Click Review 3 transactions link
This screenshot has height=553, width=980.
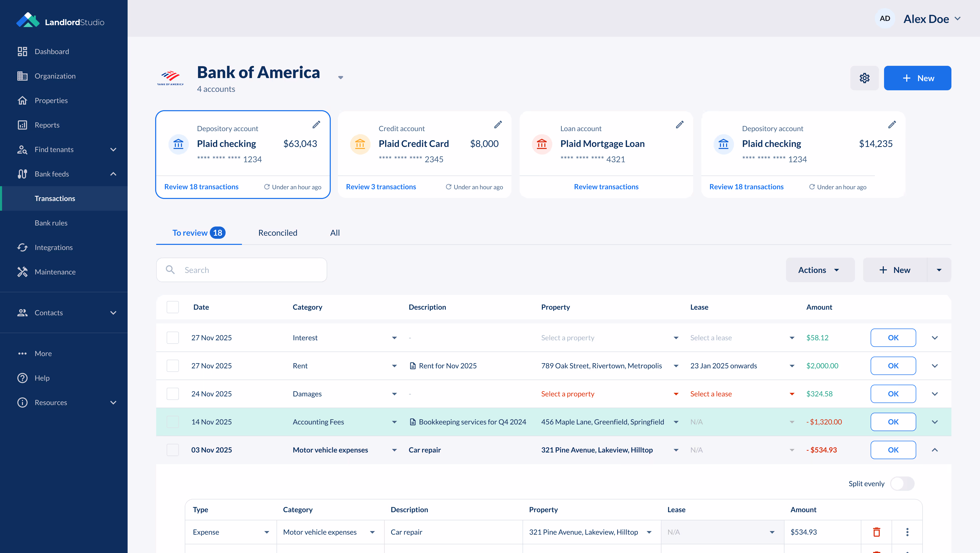[x=381, y=187]
